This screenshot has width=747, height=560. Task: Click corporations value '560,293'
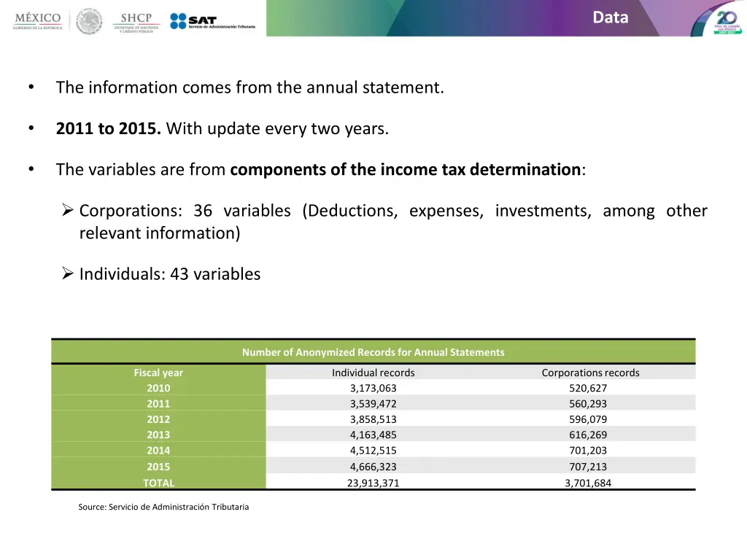pyautogui.click(x=588, y=404)
